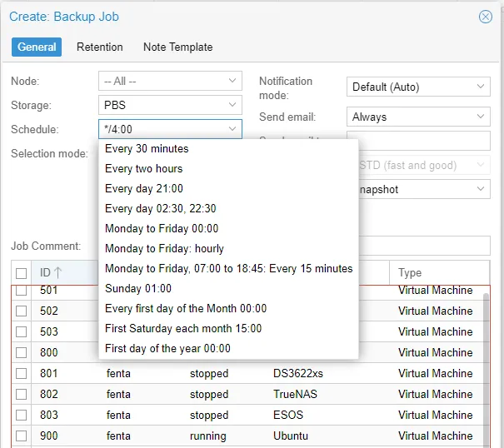
Task: Open the Retention tab
Action: (100, 47)
